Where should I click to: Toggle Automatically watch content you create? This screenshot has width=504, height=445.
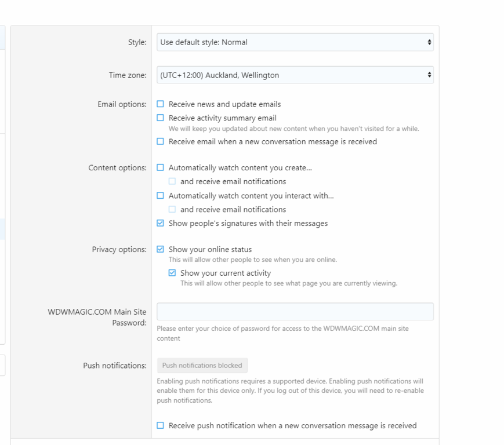coord(161,168)
